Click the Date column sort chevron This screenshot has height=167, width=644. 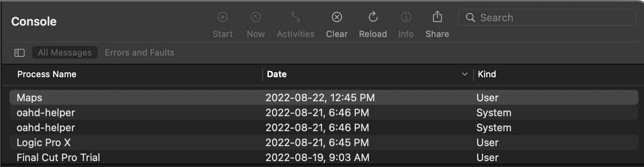(465, 74)
